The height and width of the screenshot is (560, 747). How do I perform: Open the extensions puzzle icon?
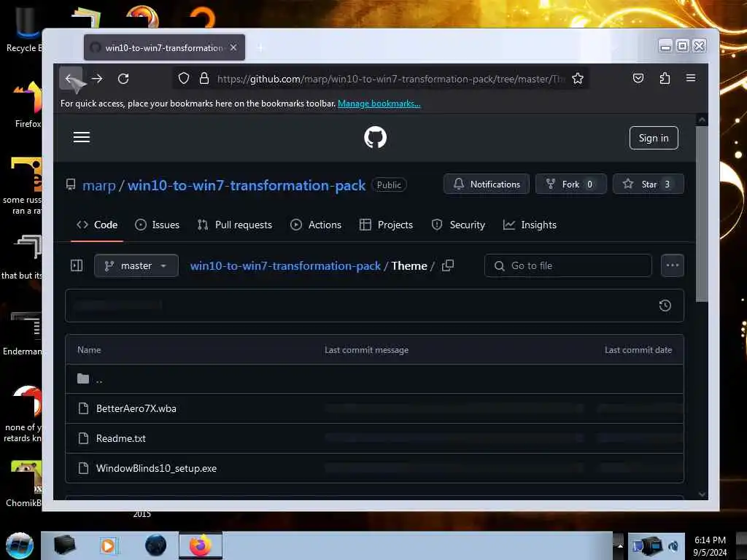click(665, 78)
